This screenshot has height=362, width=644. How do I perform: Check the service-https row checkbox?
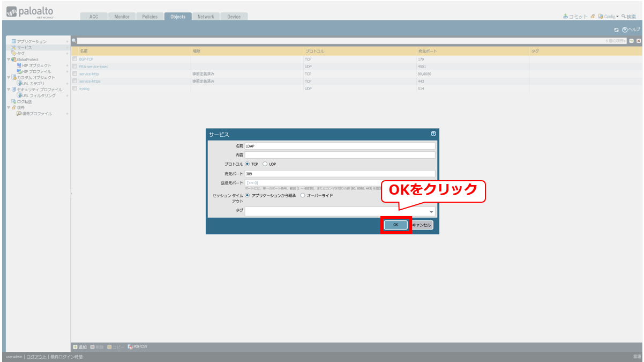click(75, 81)
